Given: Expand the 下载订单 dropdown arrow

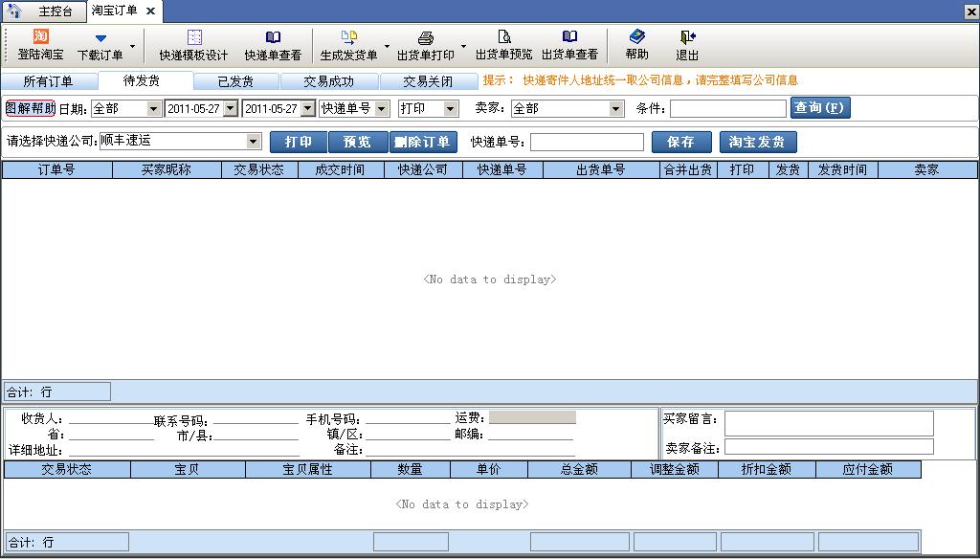Looking at the screenshot, I should click(x=132, y=45).
